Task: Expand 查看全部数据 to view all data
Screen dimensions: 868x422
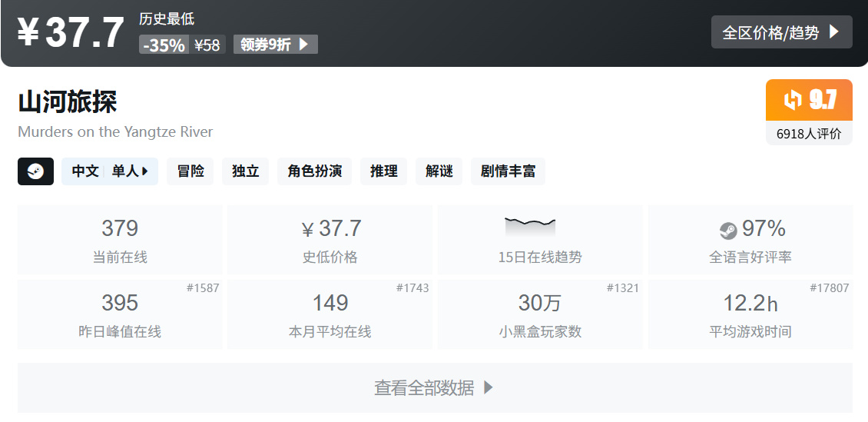Action: [x=435, y=387]
